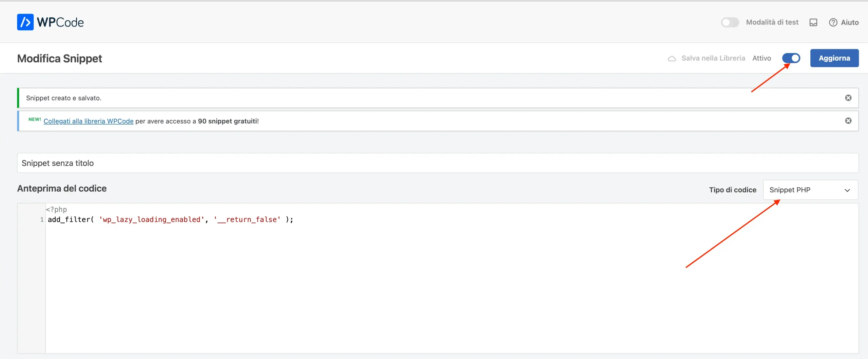This screenshot has width=868, height=359.
Task: Follow the 'Collegati alla libreria WPCode' link
Action: [x=88, y=121]
